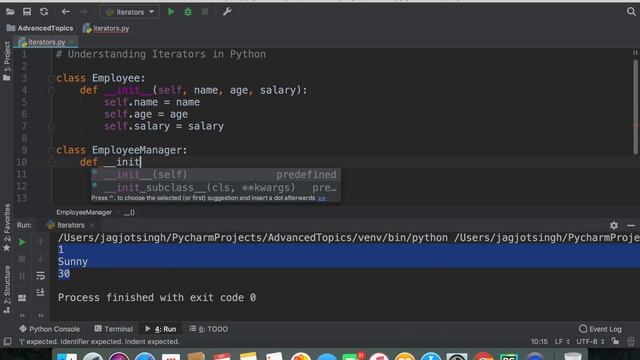Click interpreter path in run output
640x360 pixels.
253,238
